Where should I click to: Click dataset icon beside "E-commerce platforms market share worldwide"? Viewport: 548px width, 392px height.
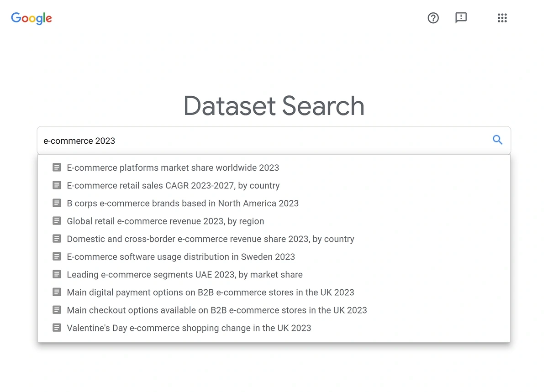[57, 167]
